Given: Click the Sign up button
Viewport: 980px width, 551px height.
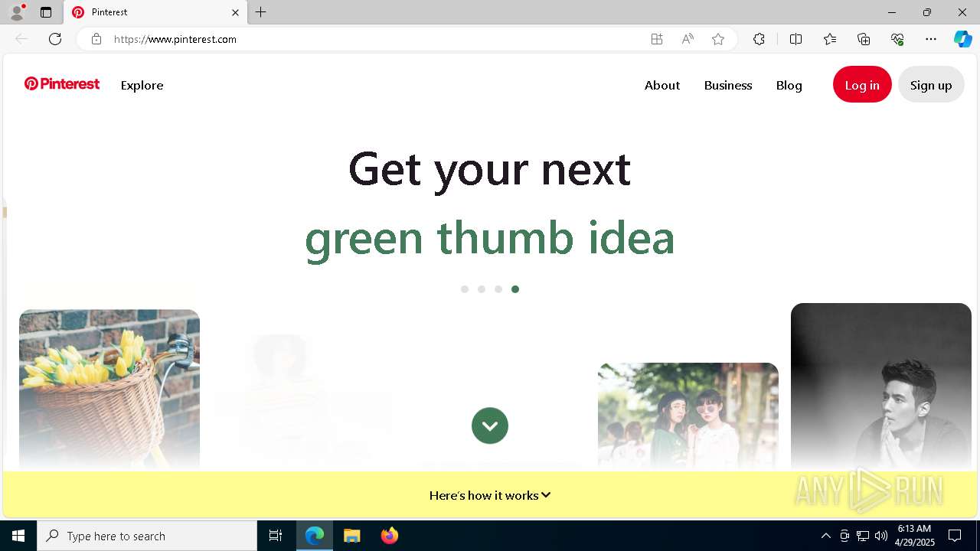Looking at the screenshot, I should 931,85.
